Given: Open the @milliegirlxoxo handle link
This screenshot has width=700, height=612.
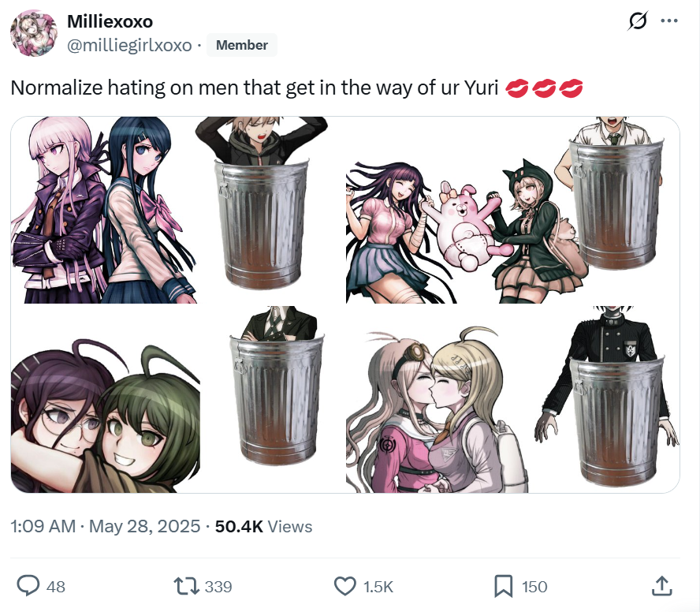Looking at the screenshot, I should (129, 45).
